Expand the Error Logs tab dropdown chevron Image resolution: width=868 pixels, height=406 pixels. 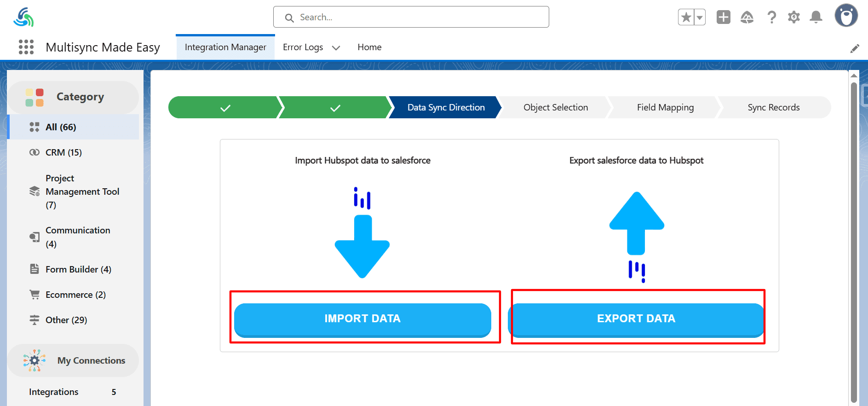[x=336, y=48]
